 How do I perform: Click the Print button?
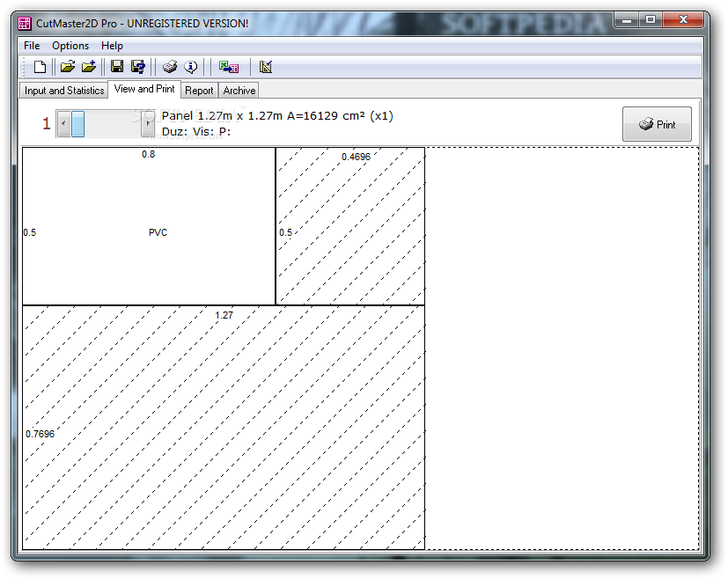pyautogui.click(x=657, y=124)
